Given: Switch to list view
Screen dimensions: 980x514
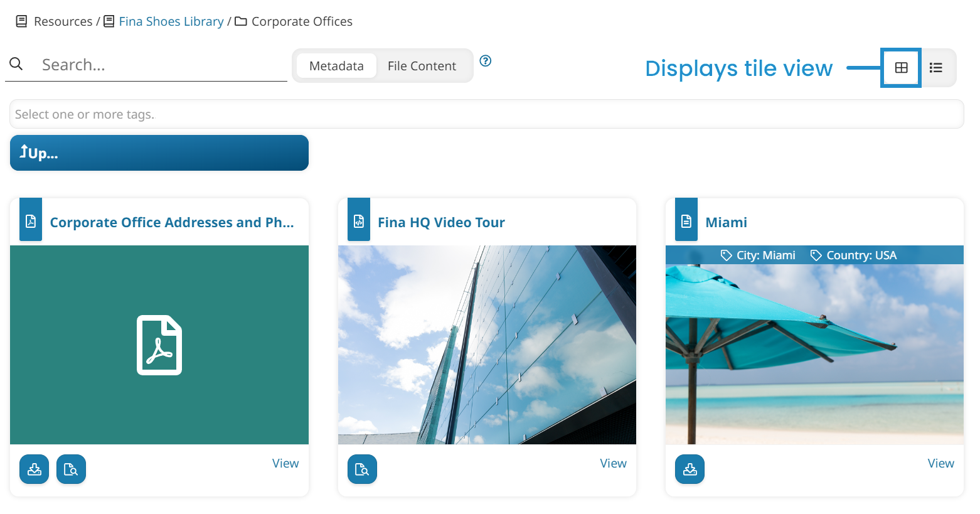Looking at the screenshot, I should (937, 68).
